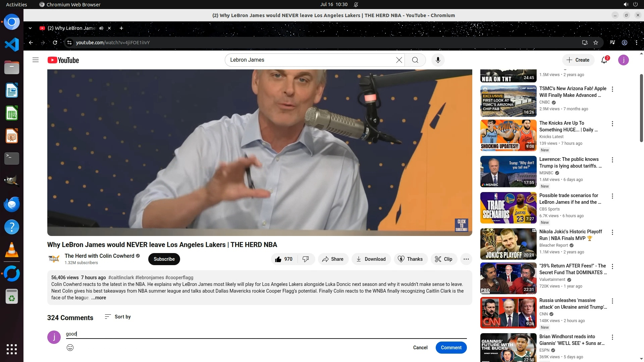Bookmark this page with star icon
Screen dimensions: 644x362
(596, 43)
